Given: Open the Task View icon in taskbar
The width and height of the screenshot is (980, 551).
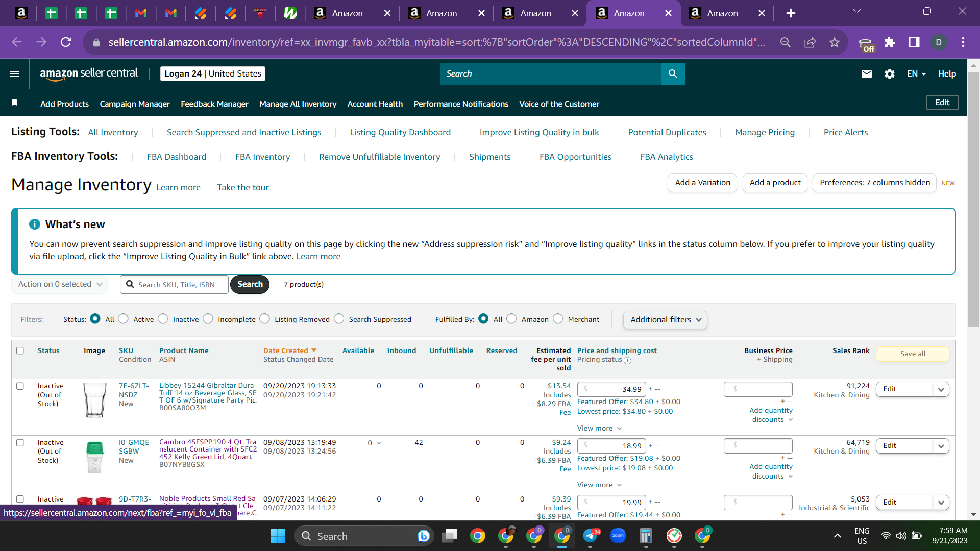Looking at the screenshot, I should click(450, 536).
